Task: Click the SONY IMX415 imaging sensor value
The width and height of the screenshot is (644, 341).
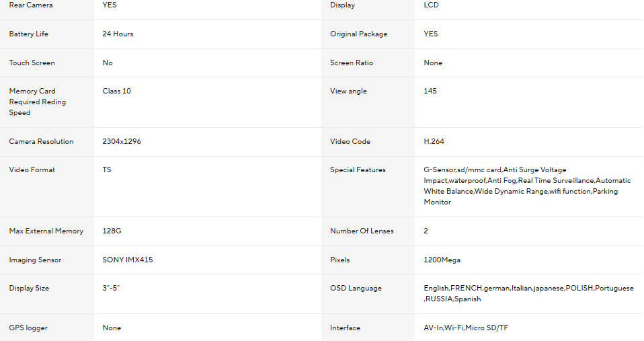Action: click(x=128, y=260)
